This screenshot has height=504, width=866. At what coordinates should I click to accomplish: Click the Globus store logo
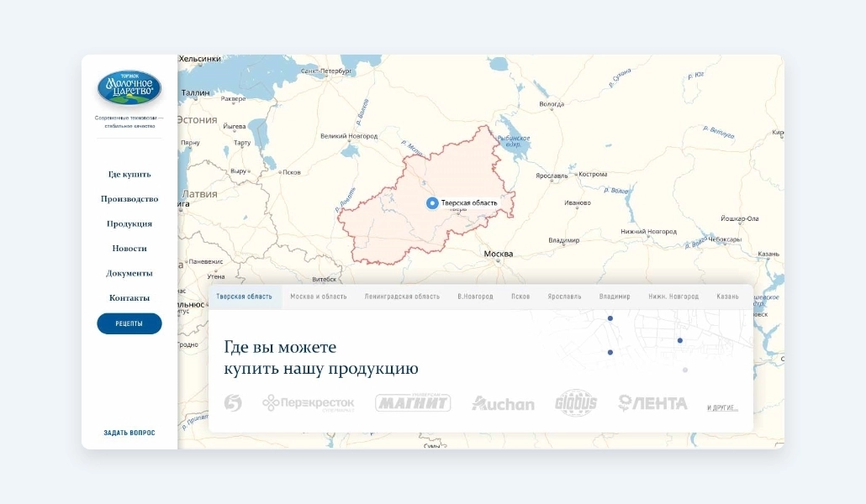pyautogui.click(x=576, y=402)
